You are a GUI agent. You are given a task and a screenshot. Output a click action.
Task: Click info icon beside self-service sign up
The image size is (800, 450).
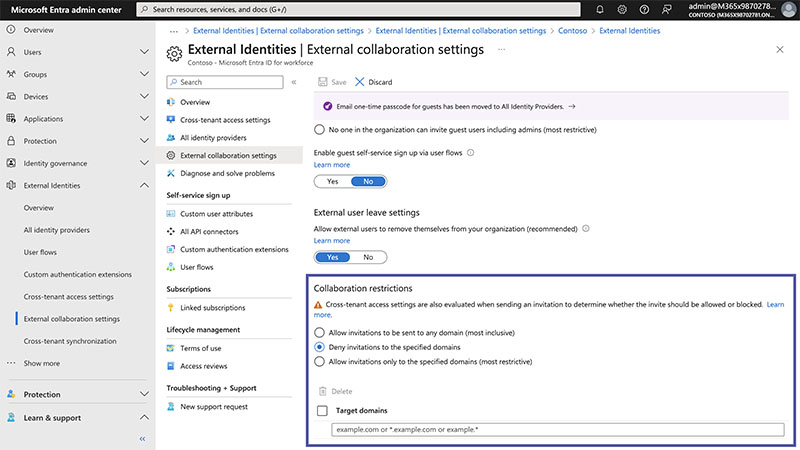(x=470, y=153)
